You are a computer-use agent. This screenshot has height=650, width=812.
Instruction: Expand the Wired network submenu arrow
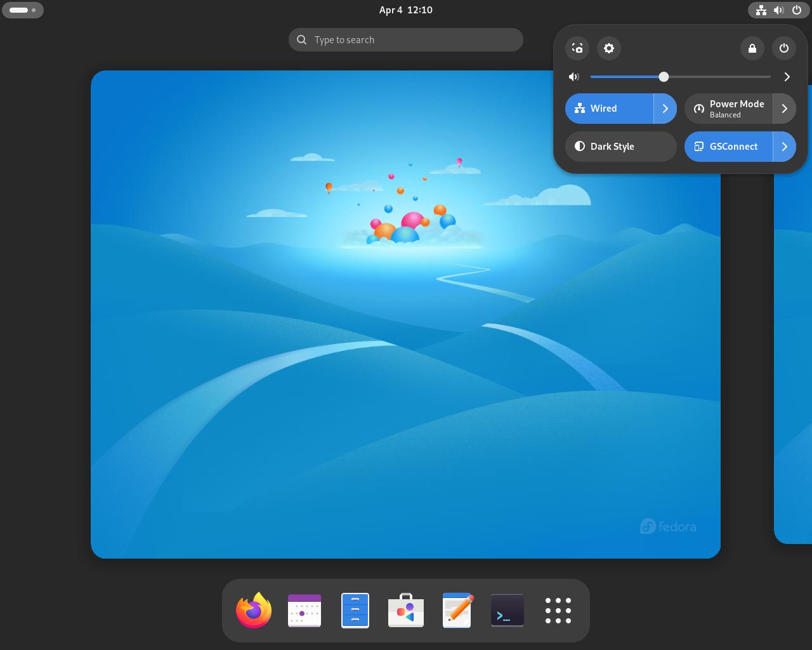pyautogui.click(x=665, y=109)
